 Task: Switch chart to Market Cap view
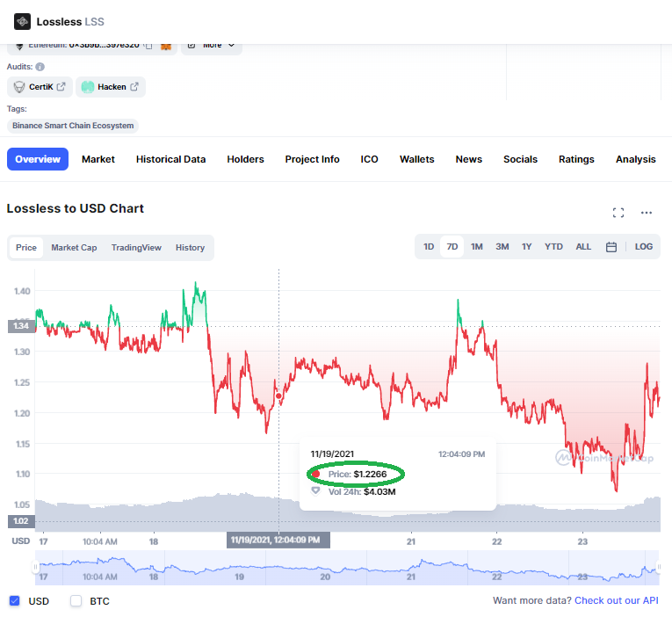(74, 247)
